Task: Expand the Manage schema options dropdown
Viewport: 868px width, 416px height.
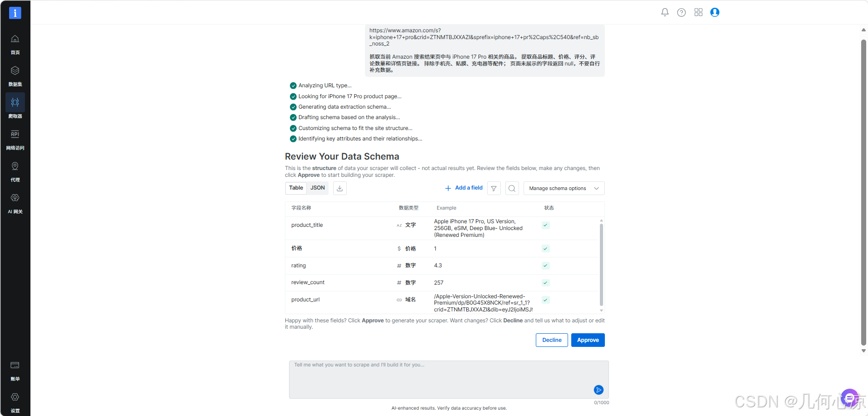Action: pos(564,188)
